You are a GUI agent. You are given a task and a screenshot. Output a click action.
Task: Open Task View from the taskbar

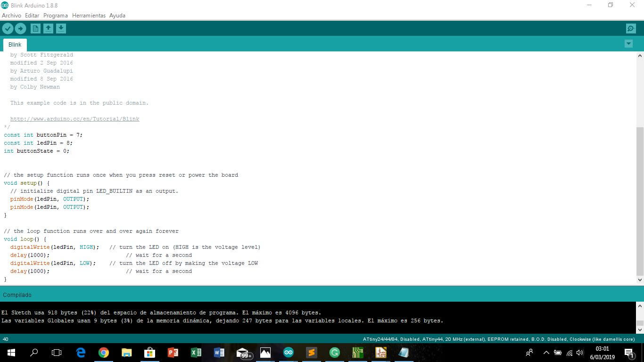click(x=57, y=353)
